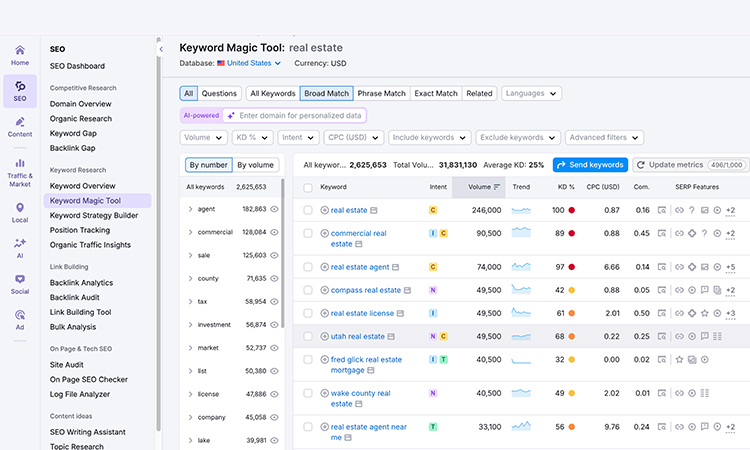
Task: Switch to the Questions tab
Action: [x=219, y=93]
